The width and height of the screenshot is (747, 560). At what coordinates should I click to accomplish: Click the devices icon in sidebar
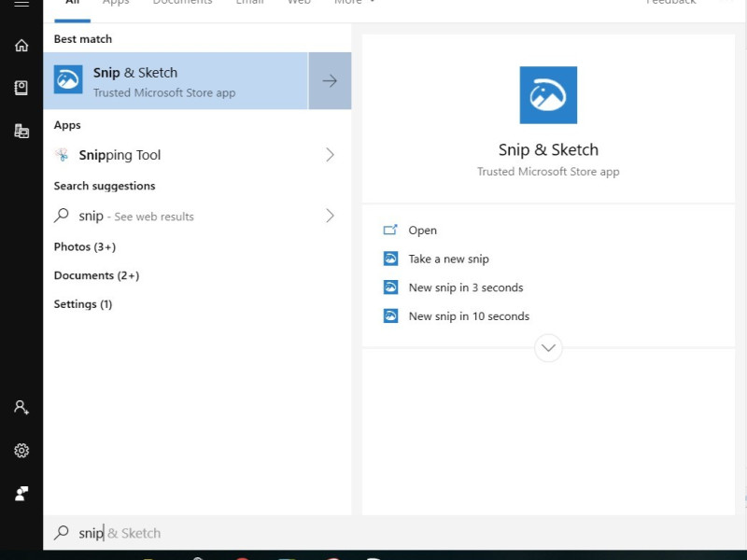(x=21, y=131)
